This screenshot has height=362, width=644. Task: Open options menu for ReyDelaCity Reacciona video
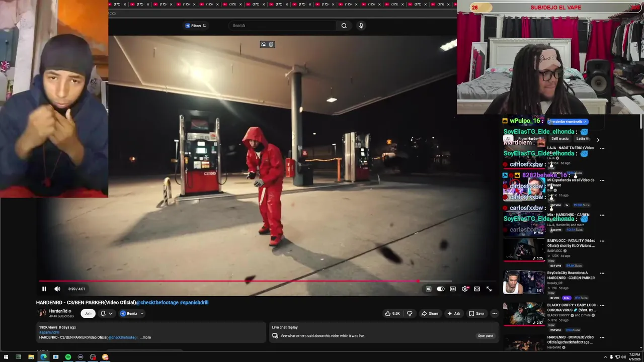pyautogui.click(x=602, y=274)
